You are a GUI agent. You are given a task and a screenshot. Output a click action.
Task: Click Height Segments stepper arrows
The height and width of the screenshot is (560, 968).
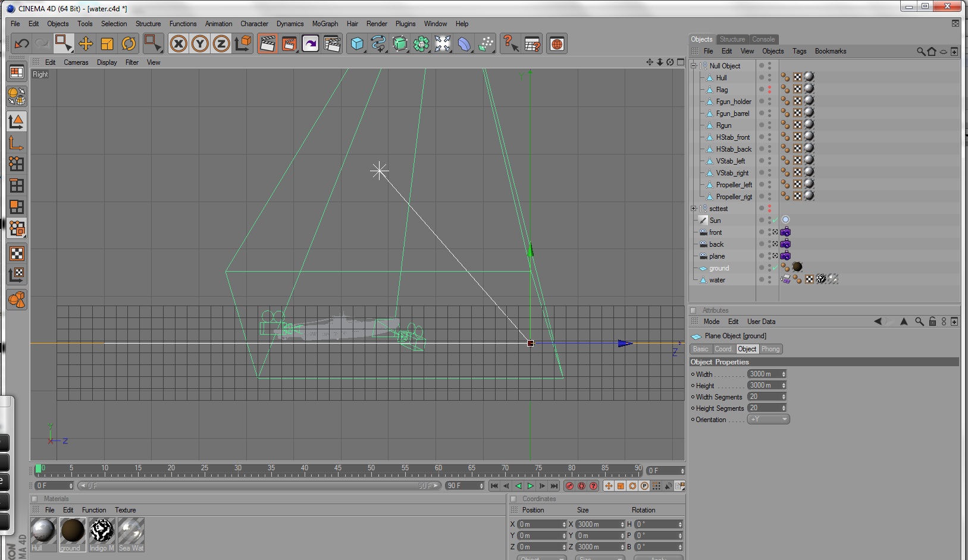784,408
